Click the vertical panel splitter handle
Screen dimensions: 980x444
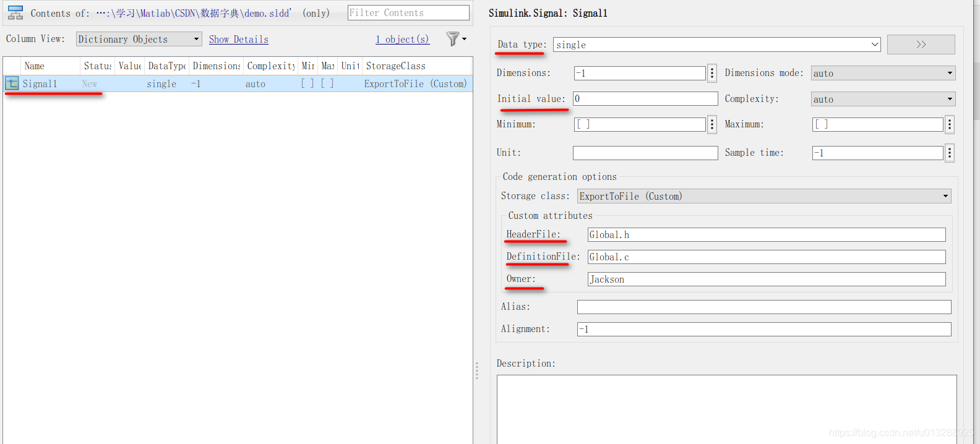point(477,370)
